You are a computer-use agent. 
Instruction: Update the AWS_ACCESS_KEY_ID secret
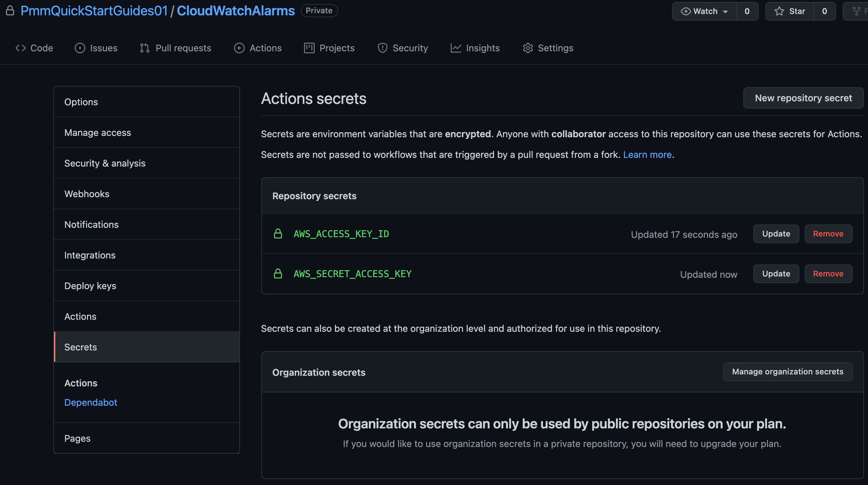776,234
